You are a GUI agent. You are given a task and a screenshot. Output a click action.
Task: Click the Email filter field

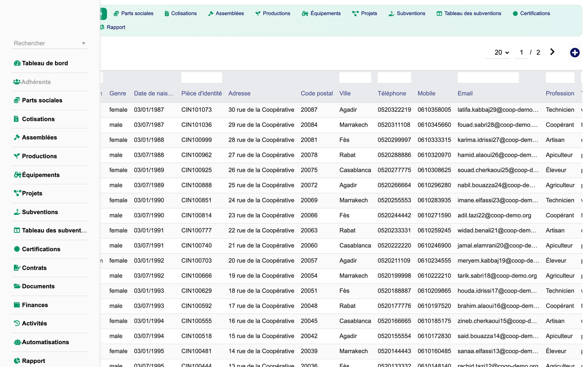pyautogui.click(x=488, y=78)
